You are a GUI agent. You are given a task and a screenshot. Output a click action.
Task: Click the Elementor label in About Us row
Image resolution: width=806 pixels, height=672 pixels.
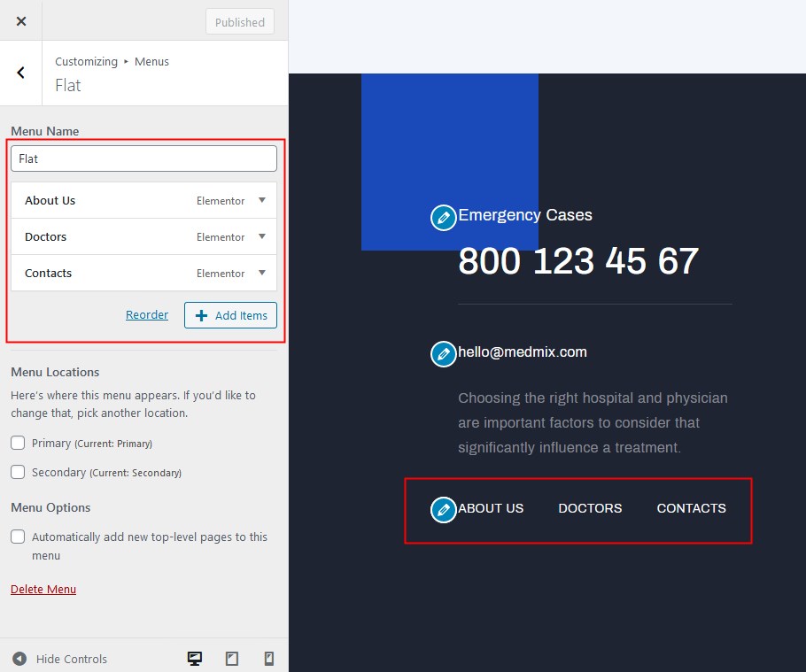coord(221,201)
